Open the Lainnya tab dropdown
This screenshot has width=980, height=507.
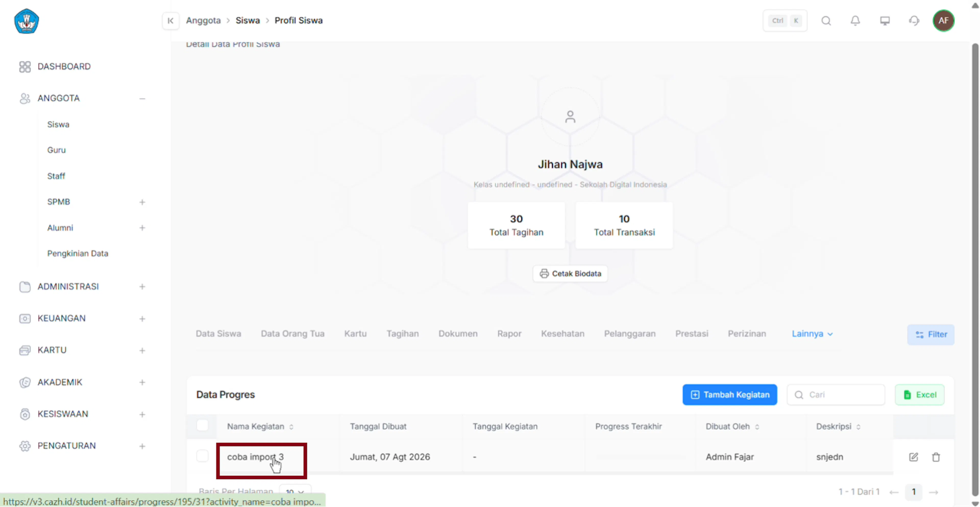click(812, 334)
